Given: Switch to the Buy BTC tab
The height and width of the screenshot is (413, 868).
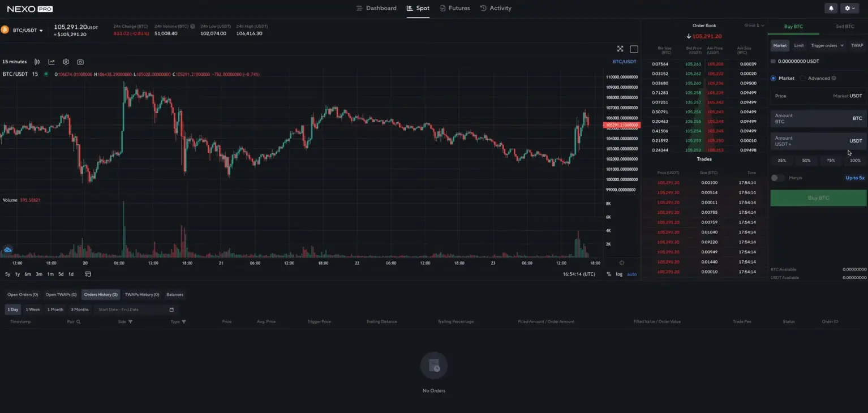Looking at the screenshot, I should click(793, 27).
